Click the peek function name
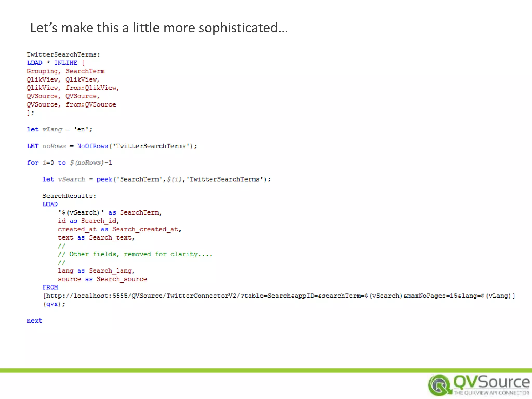532x399 pixels. pyautogui.click(x=104, y=179)
